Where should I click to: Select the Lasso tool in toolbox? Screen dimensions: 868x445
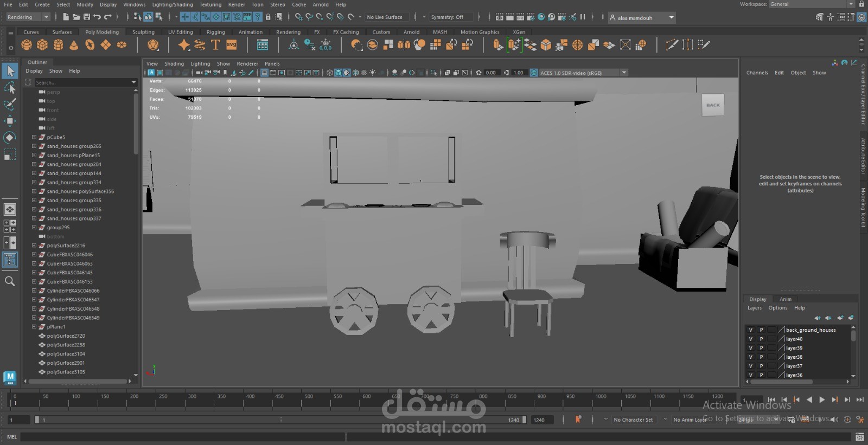[10, 88]
